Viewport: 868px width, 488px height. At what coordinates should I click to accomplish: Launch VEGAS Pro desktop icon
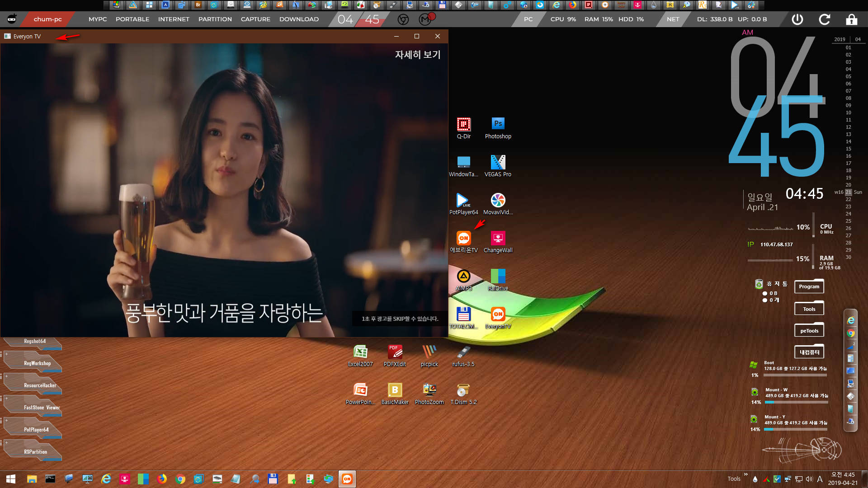[498, 166]
